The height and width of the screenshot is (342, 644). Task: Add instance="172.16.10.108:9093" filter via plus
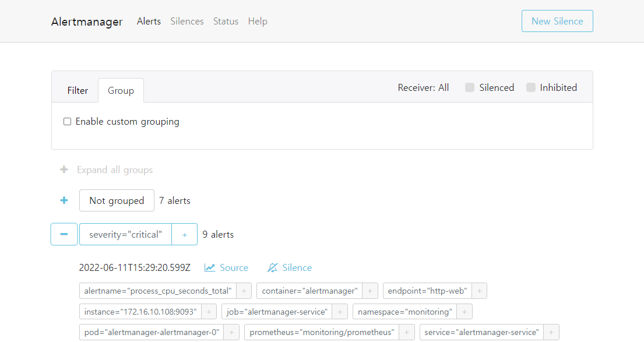click(x=209, y=312)
